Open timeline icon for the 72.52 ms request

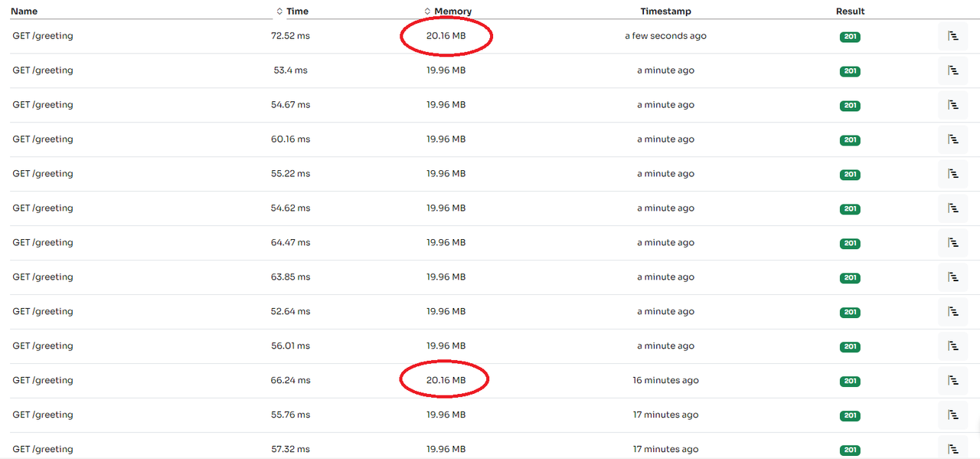(952, 36)
